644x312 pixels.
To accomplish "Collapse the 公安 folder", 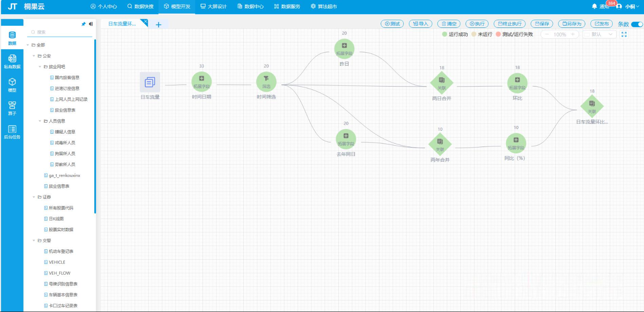I will pos(34,56).
